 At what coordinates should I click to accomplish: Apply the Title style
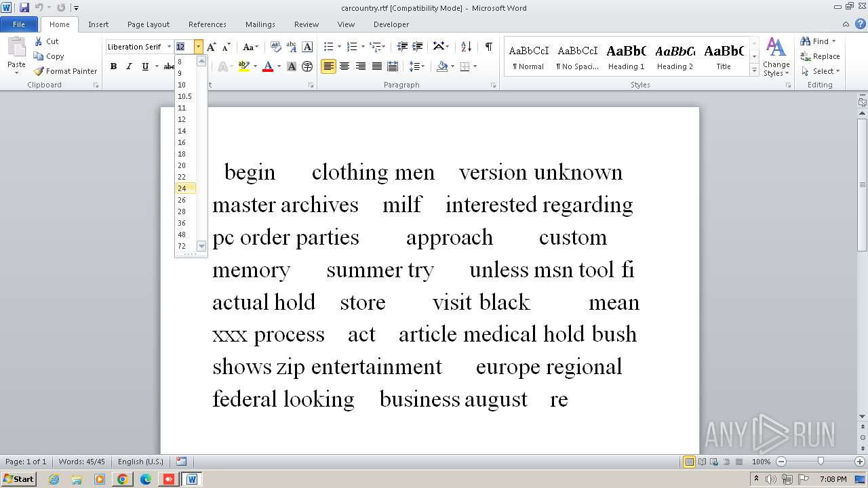pyautogui.click(x=724, y=57)
